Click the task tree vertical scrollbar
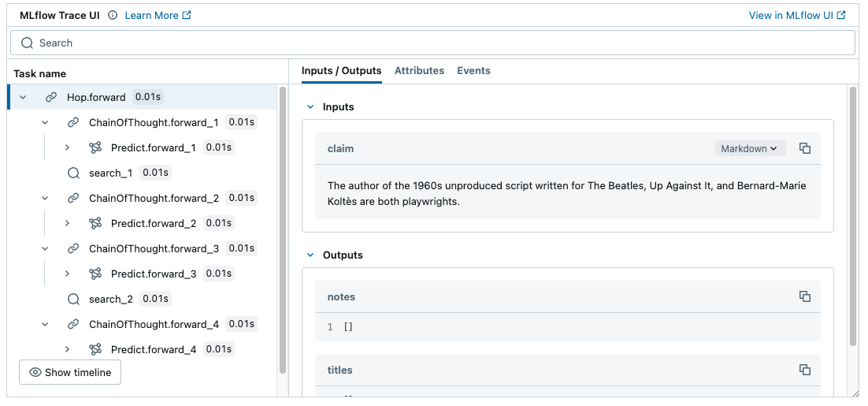This screenshot has width=868, height=406. (x=283, y=230)
